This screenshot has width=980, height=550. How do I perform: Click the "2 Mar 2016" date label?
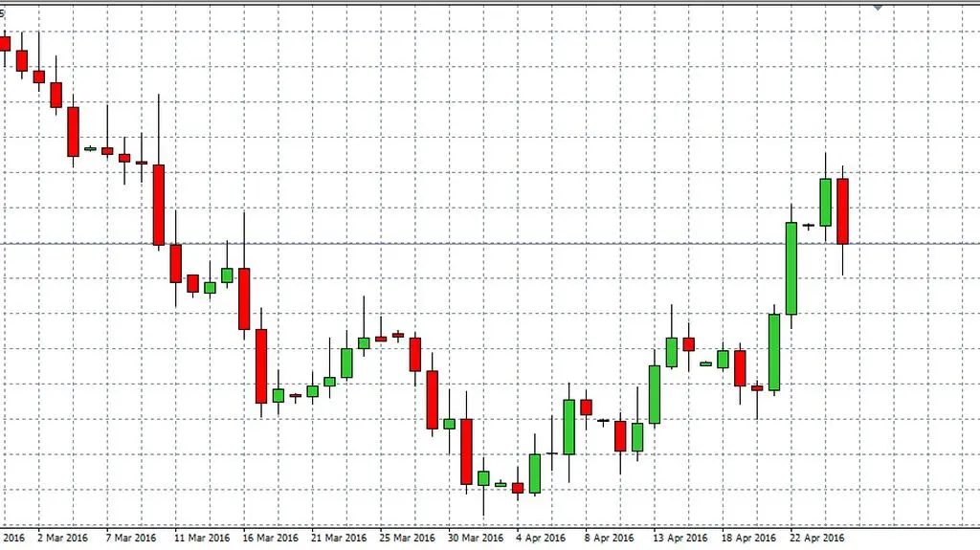(62, 538)
